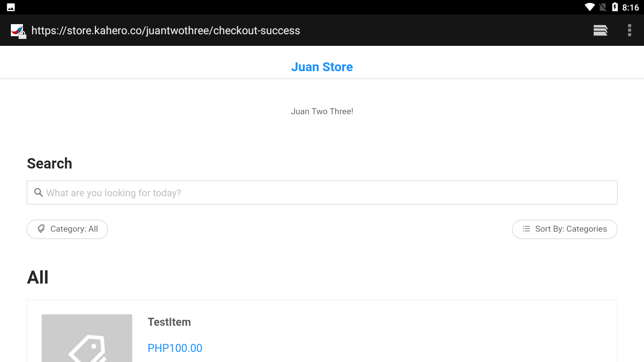Focus the product search input field
Screen dimensions: 644x362
[322, 193]
